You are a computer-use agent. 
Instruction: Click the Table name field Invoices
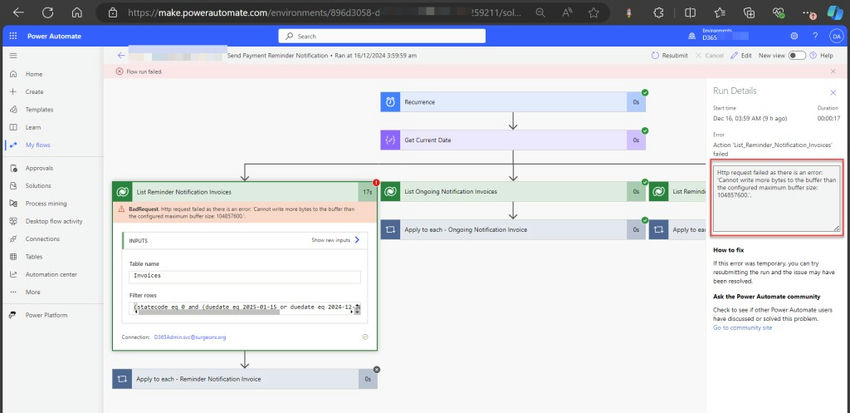(244, 276)
